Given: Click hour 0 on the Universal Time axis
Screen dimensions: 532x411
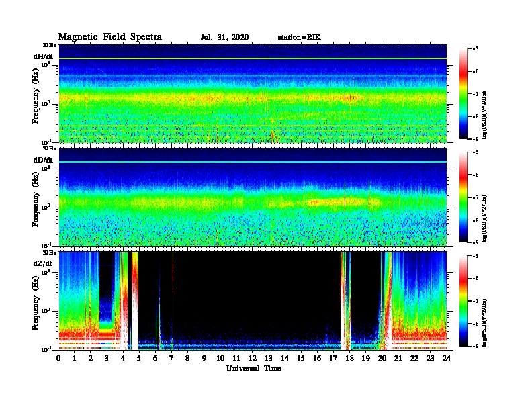Looking at the screenshot, I should click(58, 358).
